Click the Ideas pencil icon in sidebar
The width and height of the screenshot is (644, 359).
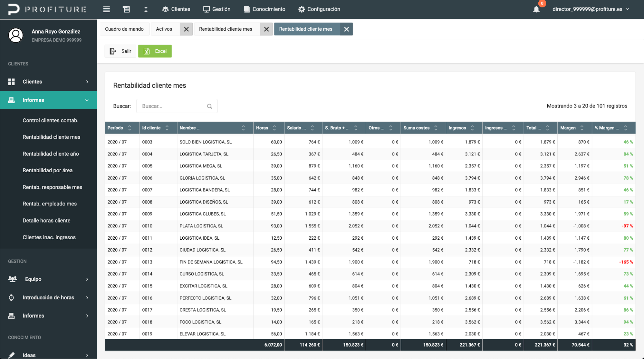coord(11,355)
